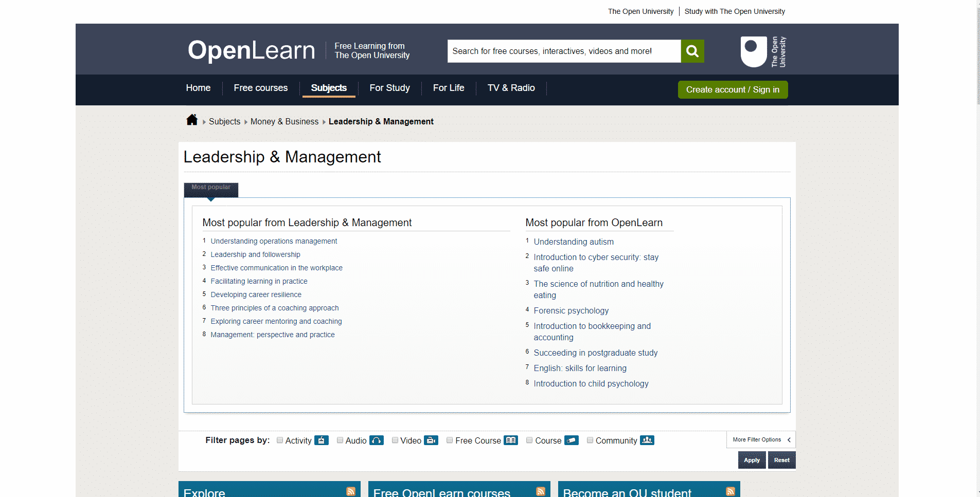Click the Free Course book icon
The height and width of the screenshot is (497, 980).
point(511,440)
